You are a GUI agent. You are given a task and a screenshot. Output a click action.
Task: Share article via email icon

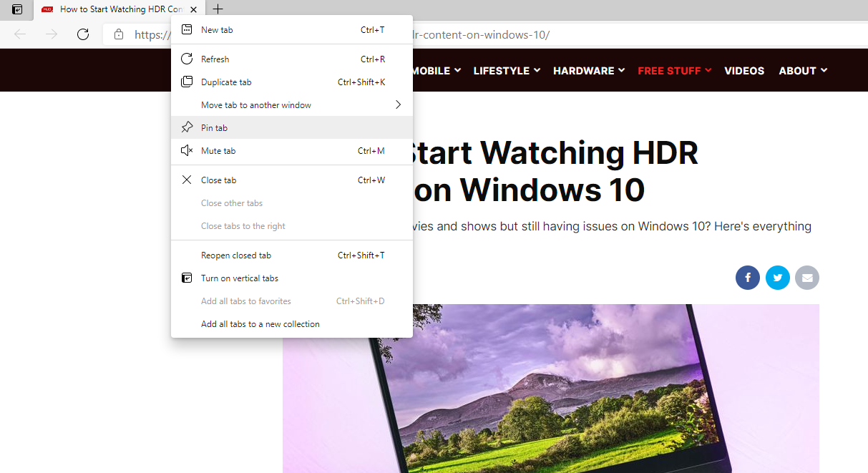pyautogui.click(x=807, y=278)
